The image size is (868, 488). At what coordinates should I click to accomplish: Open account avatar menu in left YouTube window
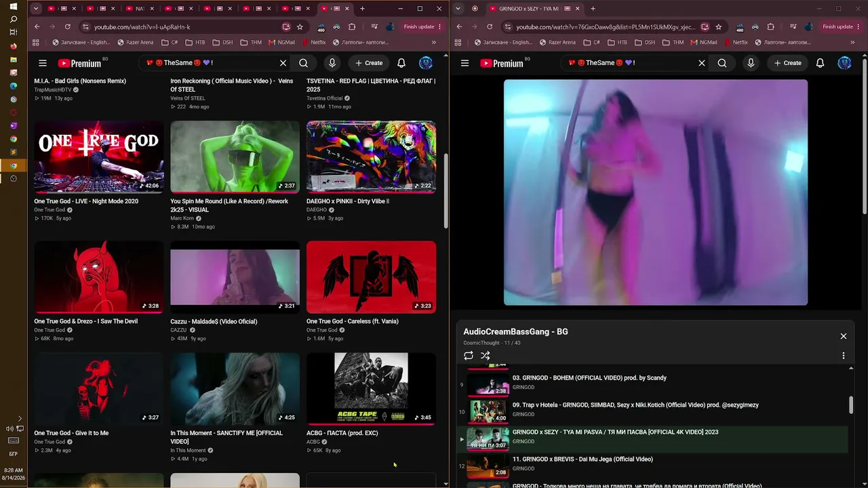pos(426,63)
